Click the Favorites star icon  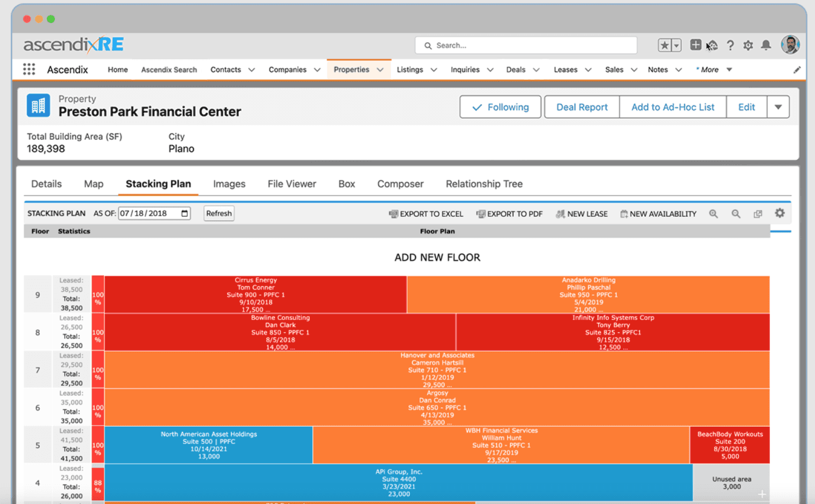point(664,45)
